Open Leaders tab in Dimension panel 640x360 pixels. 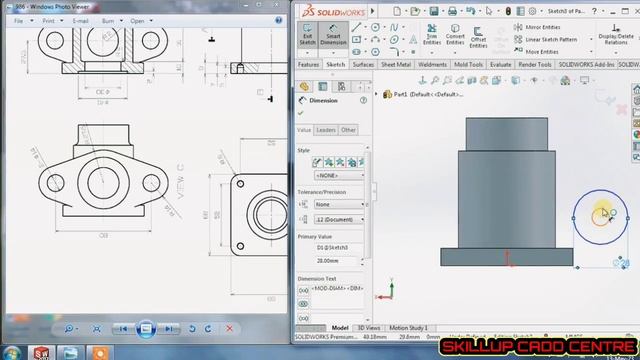[326, 130]
